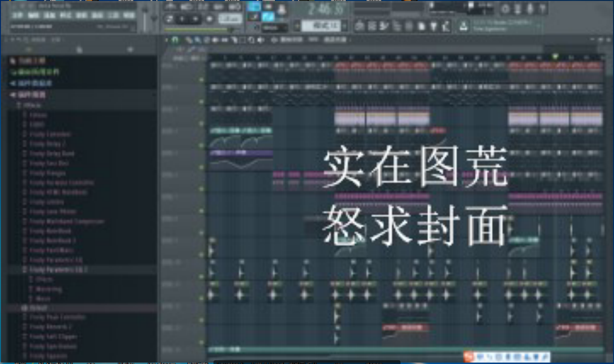Open the Channel Rack shortcut icon

(x=384, y=26)
